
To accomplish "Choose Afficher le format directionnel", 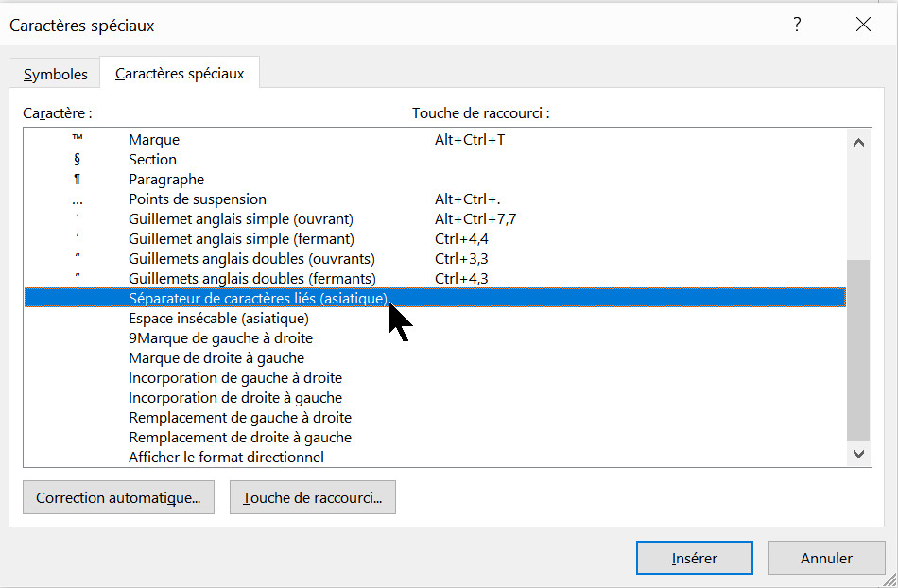I will [x=226, y=457].
